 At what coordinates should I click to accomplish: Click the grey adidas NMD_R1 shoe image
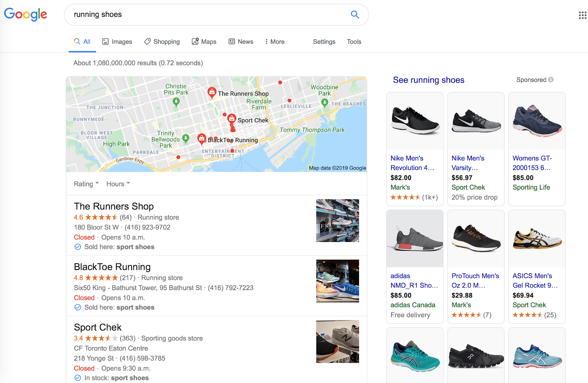415,239
